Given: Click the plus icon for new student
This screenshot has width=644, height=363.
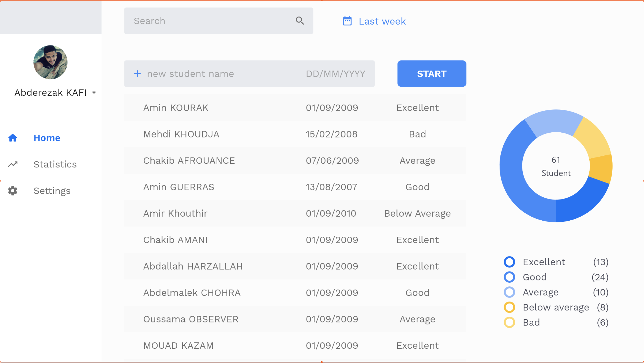Looking at the screenshot, I should click(x=138, y=74).
